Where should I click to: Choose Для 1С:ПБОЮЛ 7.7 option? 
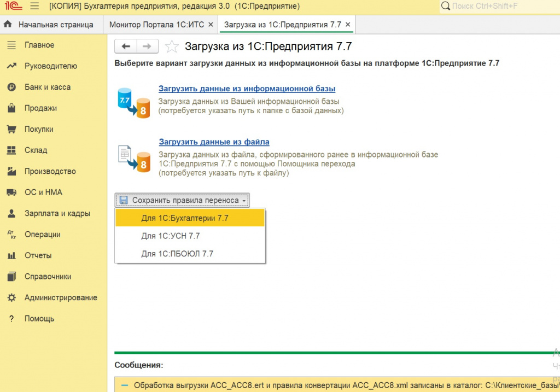tap(190, 254)
